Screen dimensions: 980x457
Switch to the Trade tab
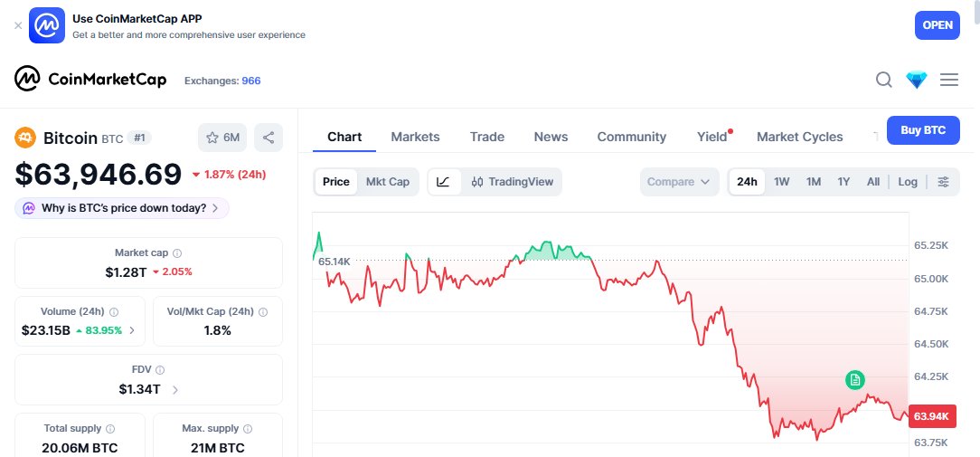click(487, 138)
